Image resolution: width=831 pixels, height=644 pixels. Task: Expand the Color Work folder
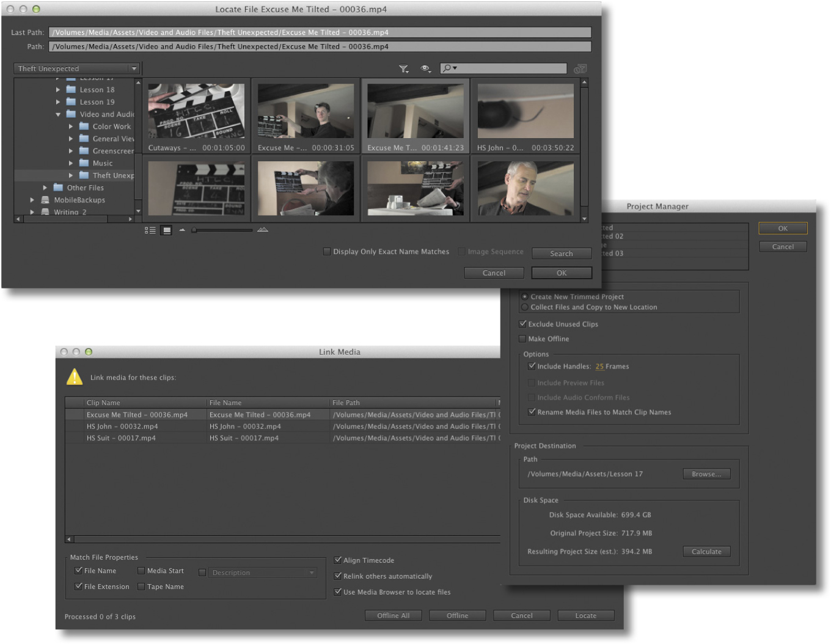tap(71, 126)
